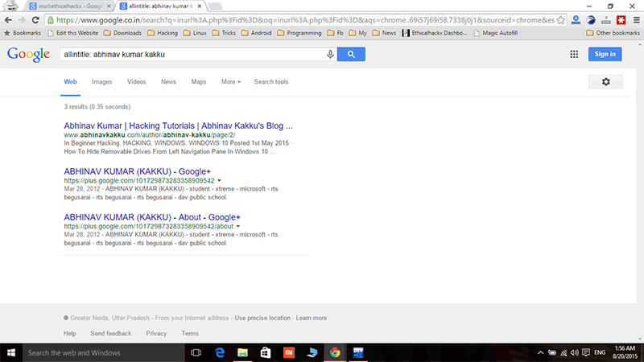
Task: Expand the More search categories dropdown
Action: pos(231,82)
